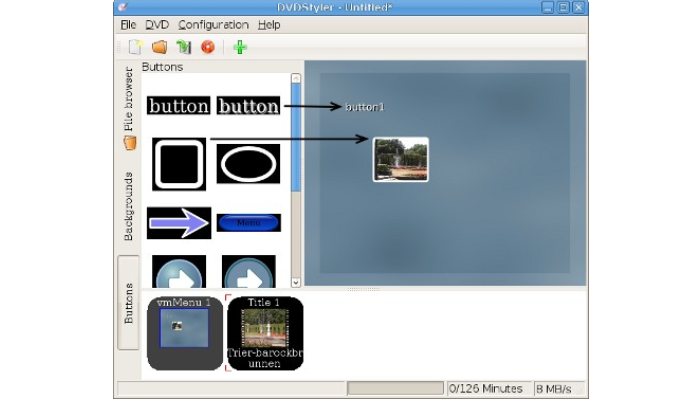Screen dimensions: 700x400
Task: Select the rounded square frame button template
Action: pos(179,164)
